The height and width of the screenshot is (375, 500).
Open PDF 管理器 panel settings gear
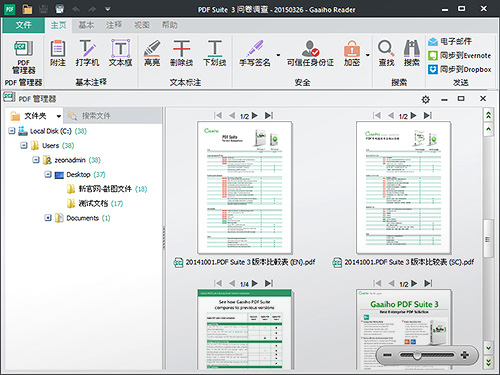(426, 99)
